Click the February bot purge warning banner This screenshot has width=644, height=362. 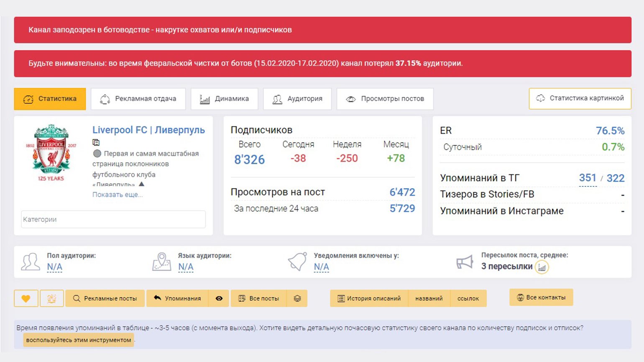323,64
